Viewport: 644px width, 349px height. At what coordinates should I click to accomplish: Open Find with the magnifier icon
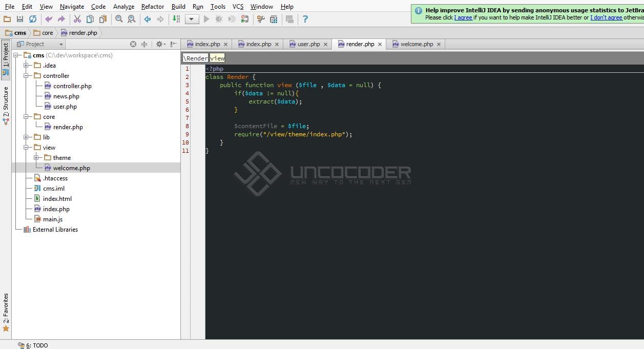[119, 19]
